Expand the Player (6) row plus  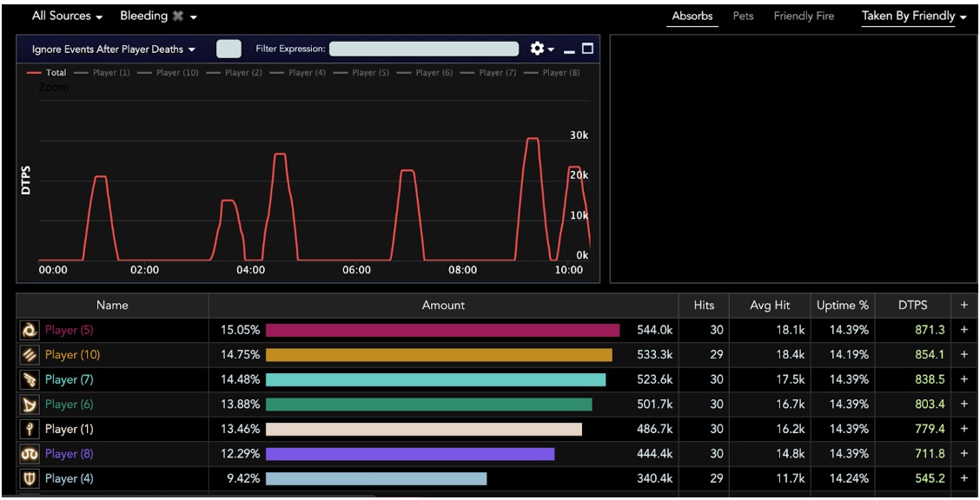tap(964, 405)
